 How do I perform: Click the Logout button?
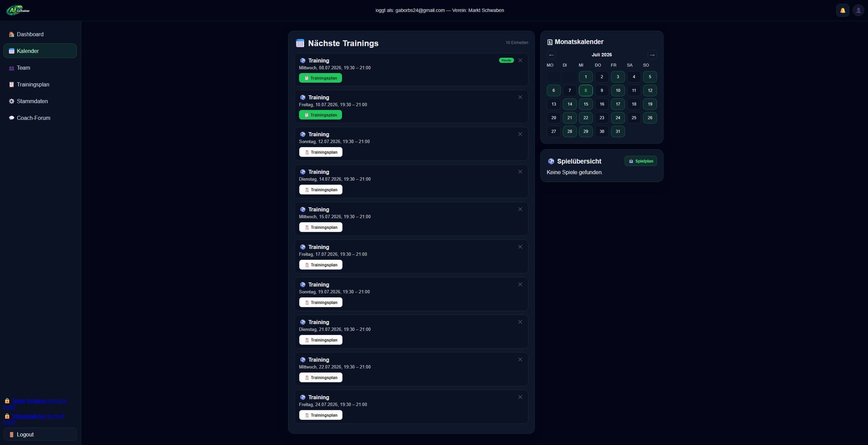(40, 434)
